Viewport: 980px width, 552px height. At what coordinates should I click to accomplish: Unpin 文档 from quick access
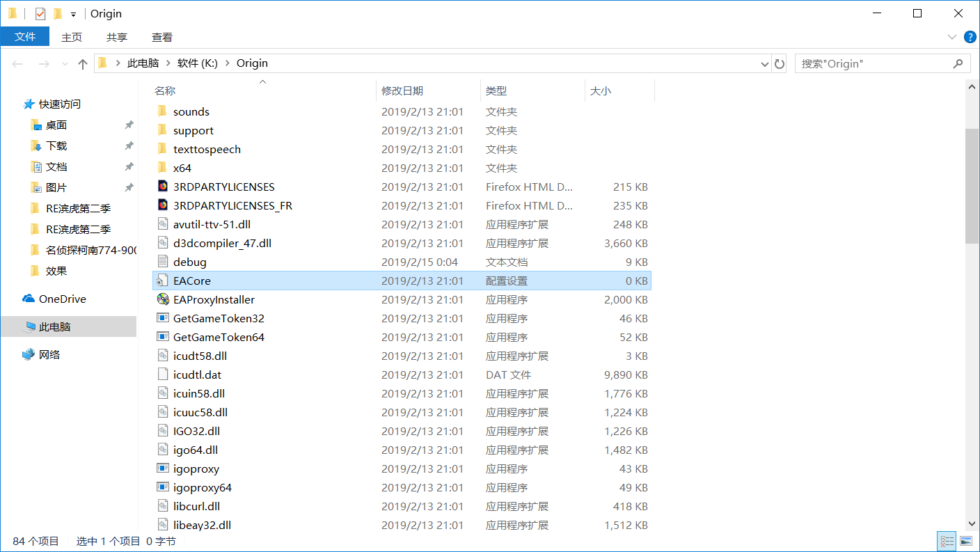click(x=129, y=166)
